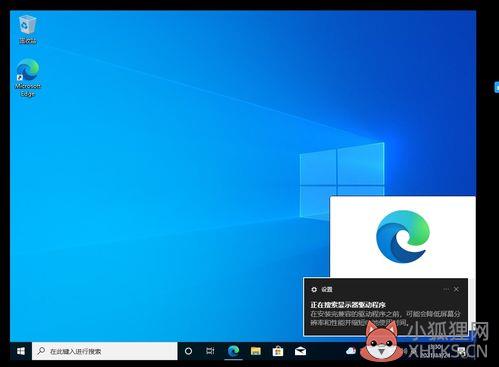The image size is (499, 367).
Task: Open the notification's three-dot options menu
Action: point(446,289)
